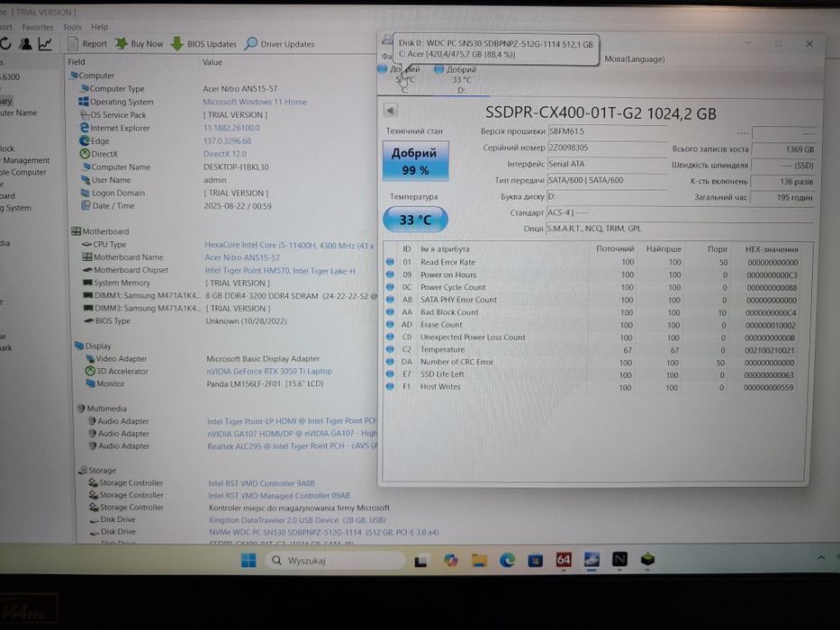Screen dimensions: 840x630
Task: Open the NVMe WDC PC SN530 disk drive link
Action: [323, 533]
